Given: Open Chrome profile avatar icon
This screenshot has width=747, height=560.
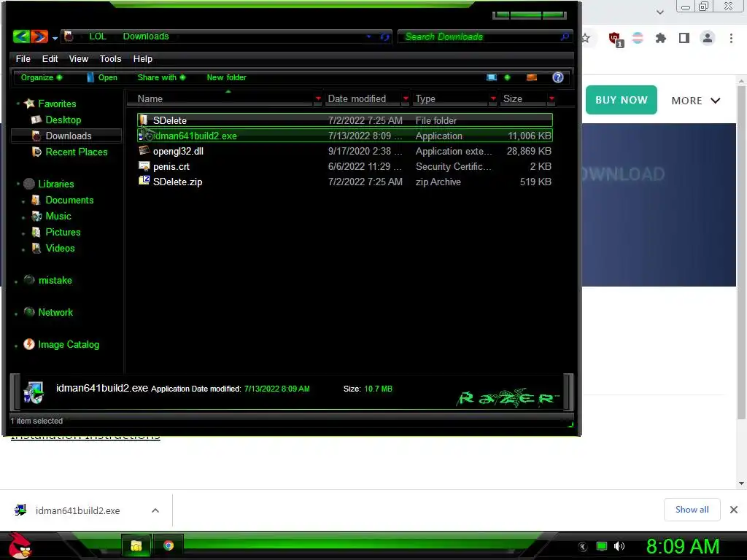Looking at the screenshot, I should 708,38.
